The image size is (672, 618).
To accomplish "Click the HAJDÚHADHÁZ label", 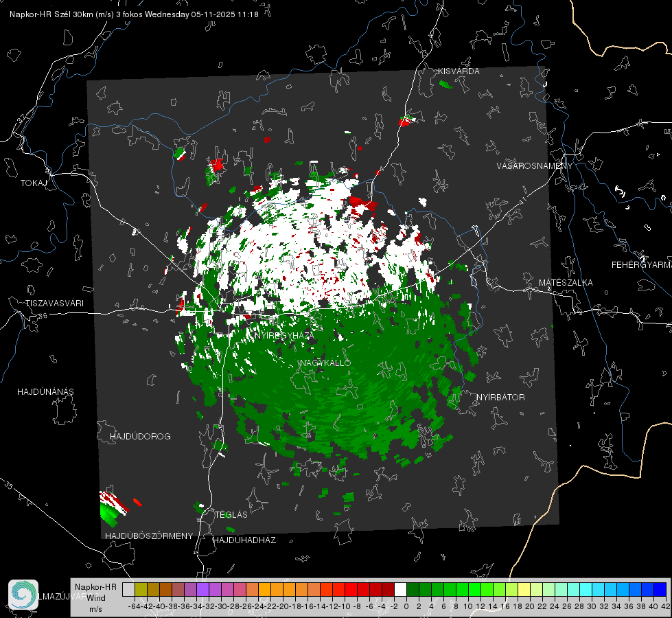I will pyautogui.click(x=244, y=540).
